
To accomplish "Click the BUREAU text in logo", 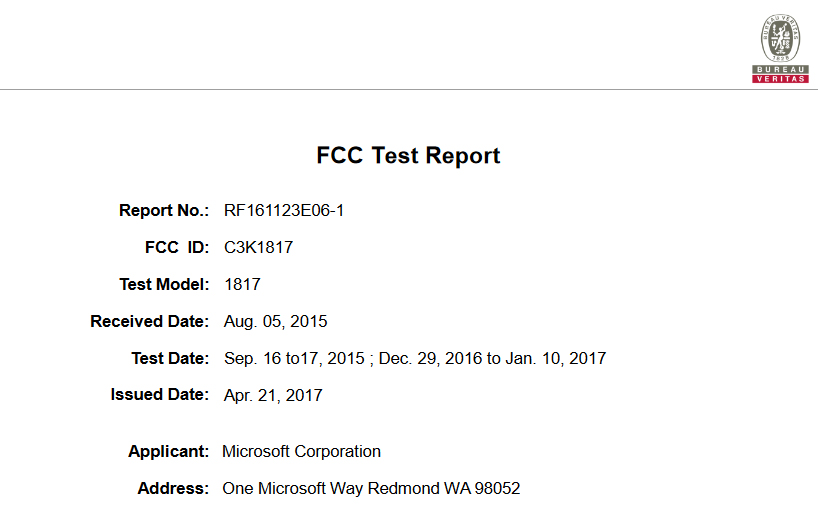I will click(x=780, y=69).
